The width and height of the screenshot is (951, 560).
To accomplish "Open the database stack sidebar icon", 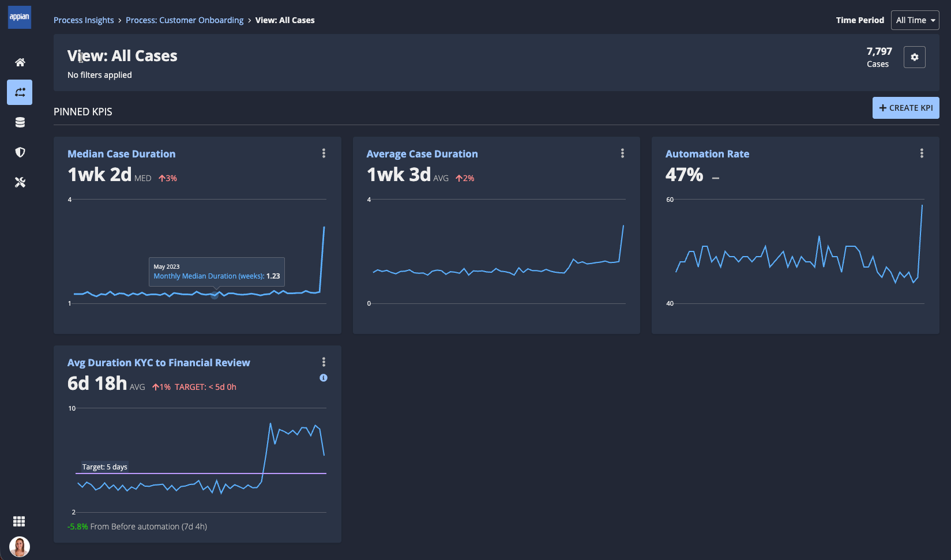I will (20, 122).
